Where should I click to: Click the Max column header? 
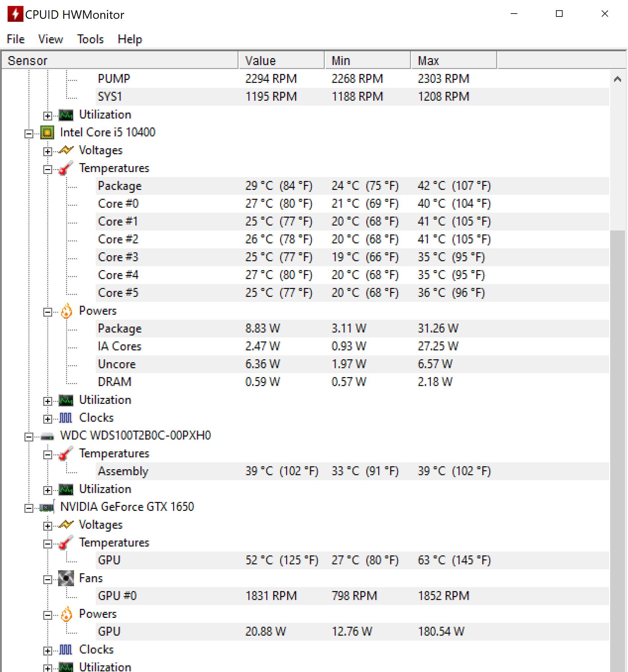[454, 60]
